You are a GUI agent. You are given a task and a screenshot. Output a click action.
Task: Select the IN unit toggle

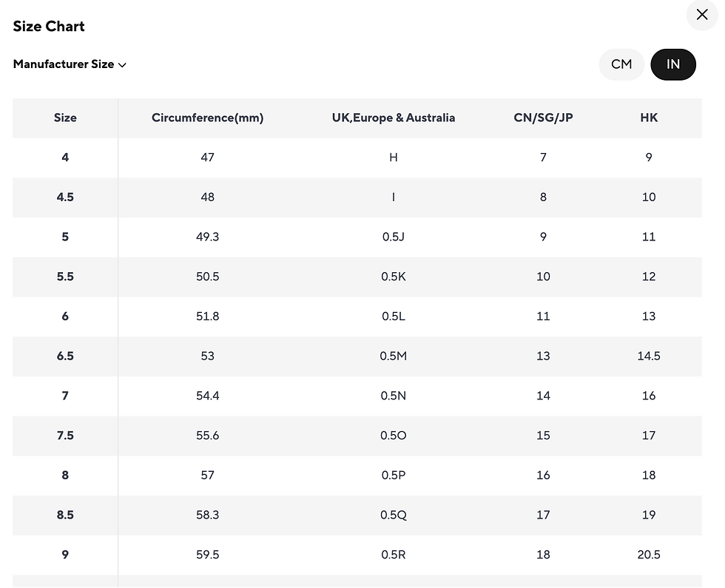[672, 64]
